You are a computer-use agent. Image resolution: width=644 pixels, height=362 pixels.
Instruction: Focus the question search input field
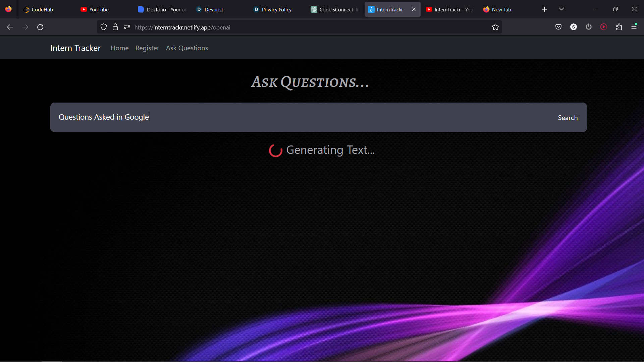302,117
